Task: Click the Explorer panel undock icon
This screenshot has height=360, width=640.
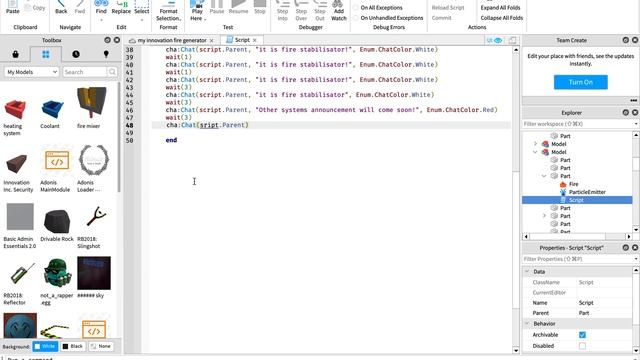Action: [x=626, y=112]
